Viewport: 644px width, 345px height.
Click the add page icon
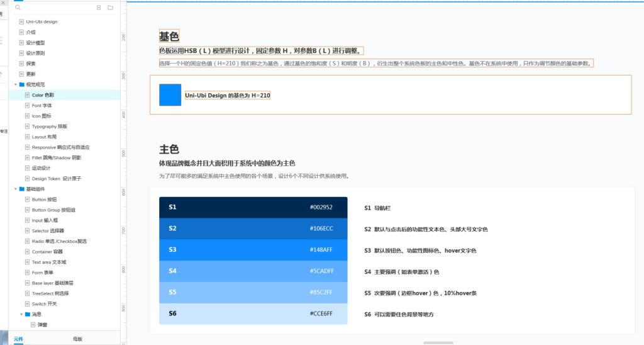99,8
